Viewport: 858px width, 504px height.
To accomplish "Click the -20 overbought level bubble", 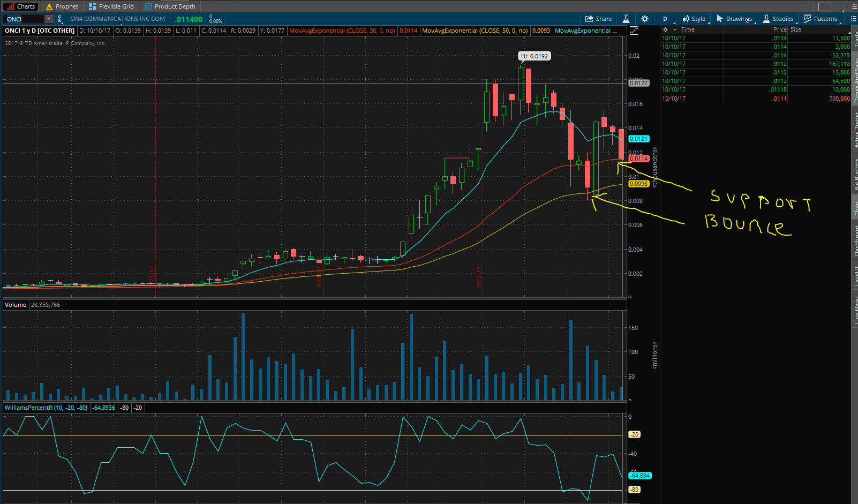I will [634, 434].
